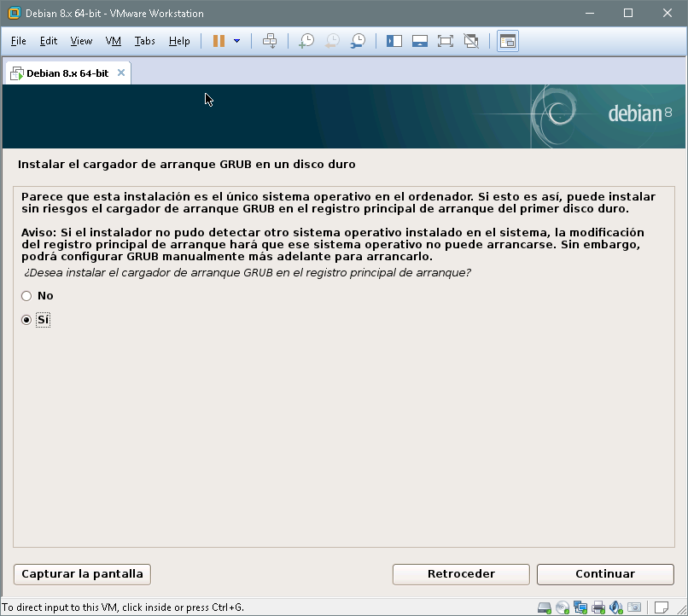Click the printer device status icon
The height and width of the screenshot is (616, 688).
pos(598,607)
